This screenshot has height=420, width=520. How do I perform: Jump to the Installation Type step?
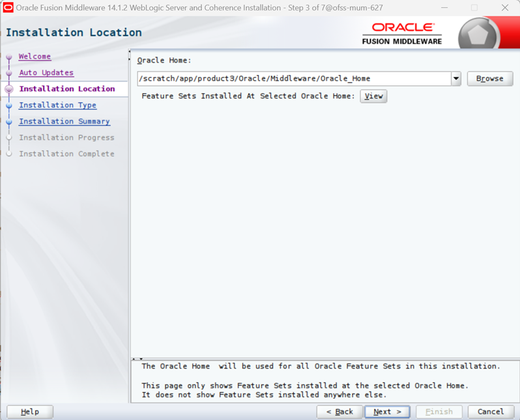(58, 105)
